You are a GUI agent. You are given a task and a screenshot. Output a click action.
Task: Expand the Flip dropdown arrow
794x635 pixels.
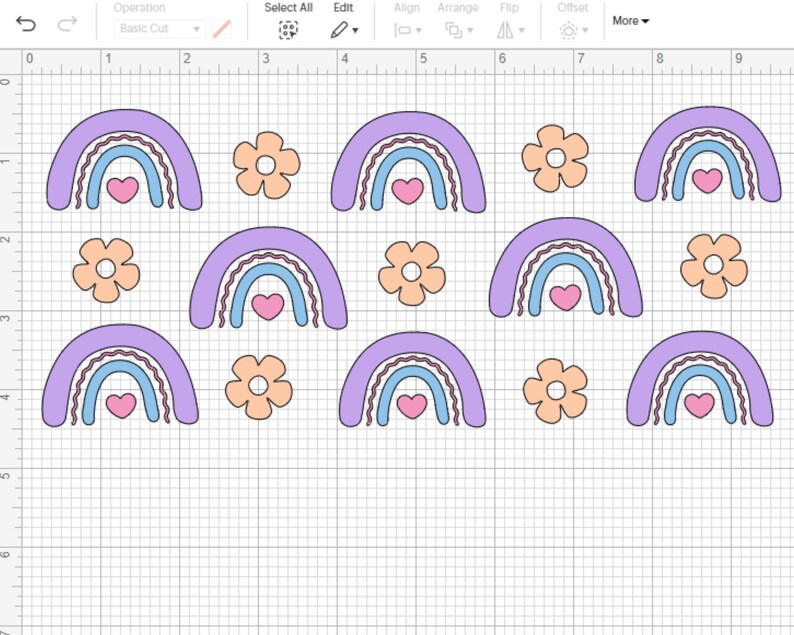pyautogui.click(x=522, y=30)
